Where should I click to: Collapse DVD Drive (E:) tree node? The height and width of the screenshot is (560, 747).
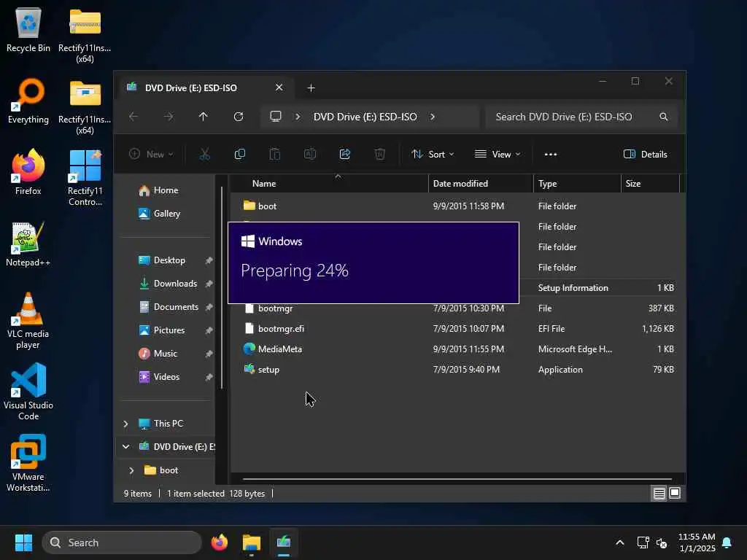tap(125, 447)
